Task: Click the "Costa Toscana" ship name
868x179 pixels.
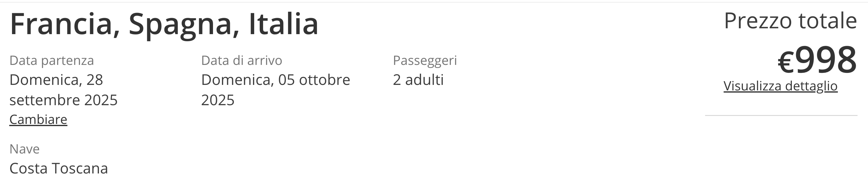Action: 59,169
